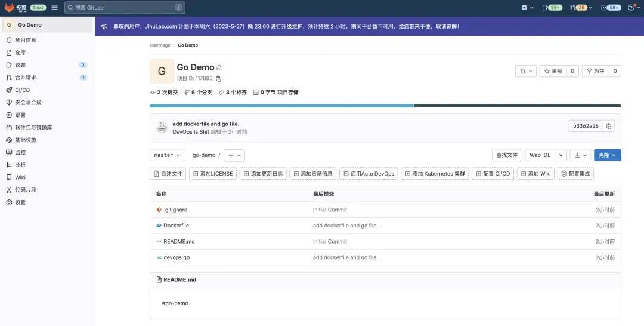Open the help question mark menu
Viewport: 644px width, 326px height.
pyautogui.click(x=633, y=7)
